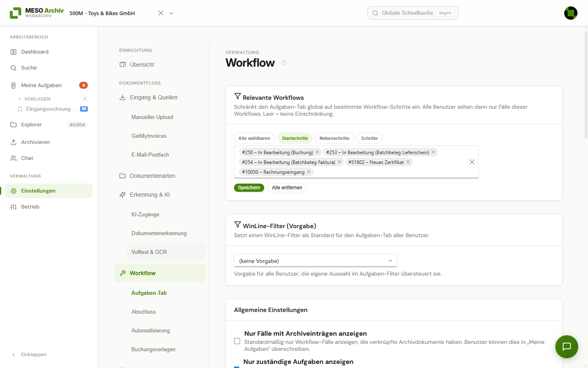Click the Alle entfernen button
The height and width of the screenshot is (368, 588).
coord(287,188)
